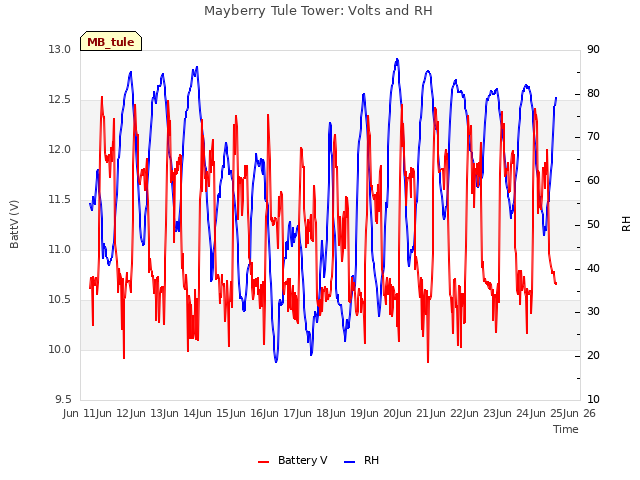Click the 9.5 tick on the voltage axis
Viewport: 640px width, 480px height.
click(x=63, y=399)
